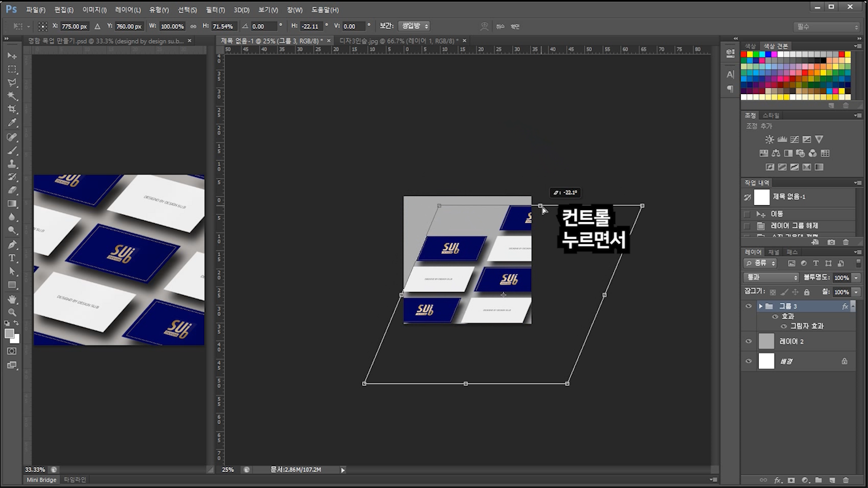Add Brightness/Contrast adjustment

pyautogui.click(x=770, y=140)
